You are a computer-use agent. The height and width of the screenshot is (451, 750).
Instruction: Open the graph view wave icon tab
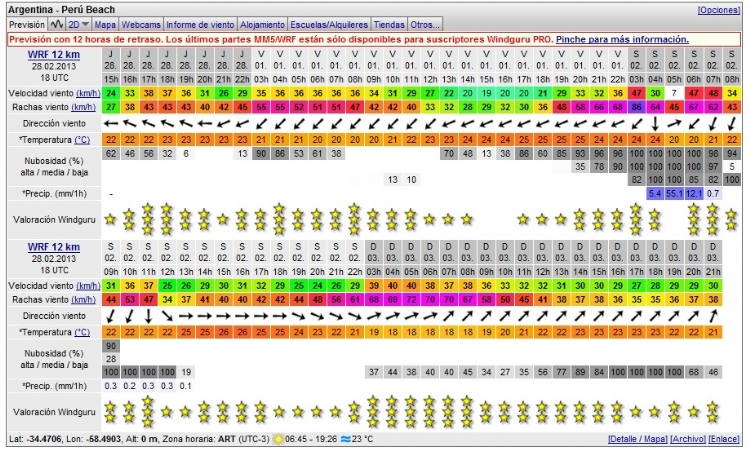pos(57,24)
